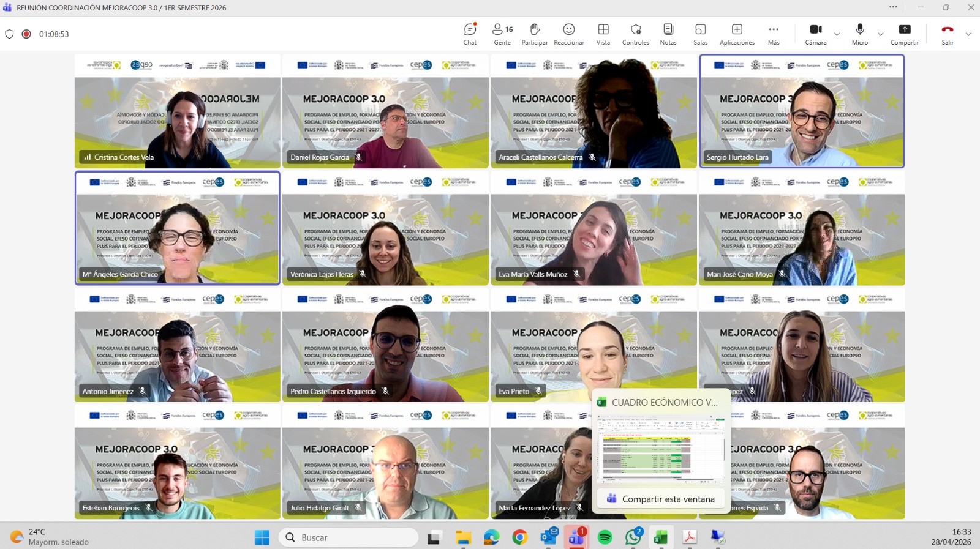Open Aplicaciones in the meeting toolbar
The height and width of the screenshot is (549, 980).
coord(737,34)
